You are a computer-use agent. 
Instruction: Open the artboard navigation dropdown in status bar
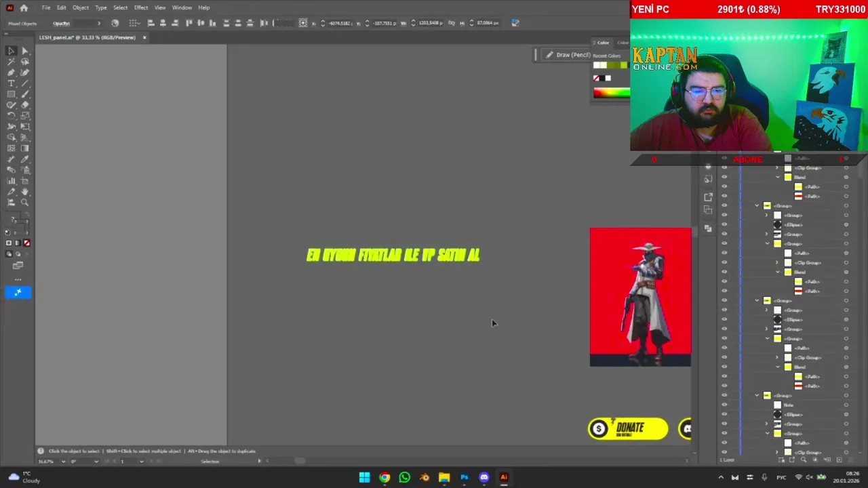(x=141, y=462)
